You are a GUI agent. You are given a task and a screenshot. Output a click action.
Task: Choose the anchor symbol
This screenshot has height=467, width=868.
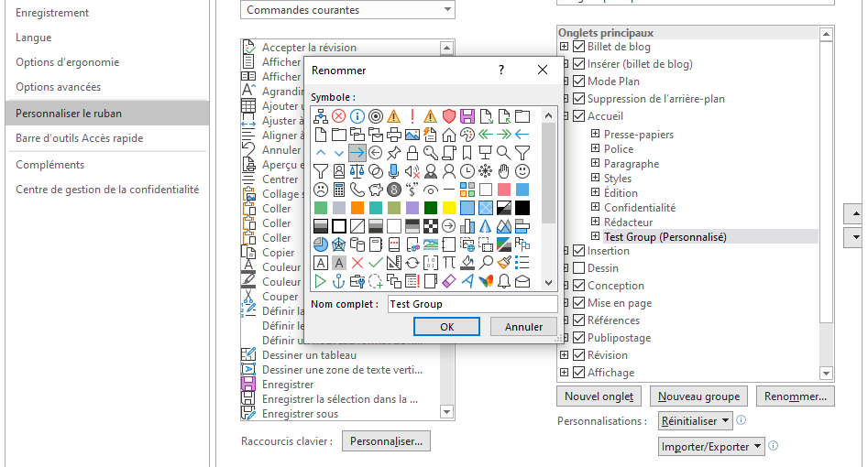point(339,281)
